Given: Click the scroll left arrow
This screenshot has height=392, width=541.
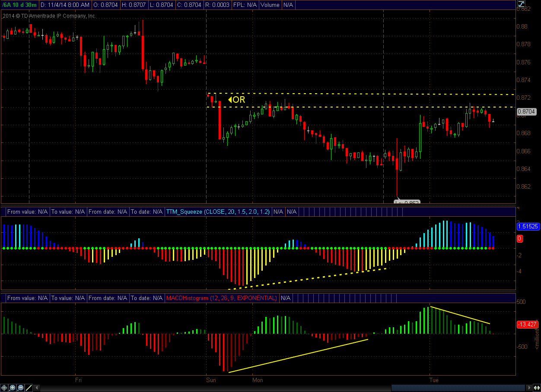Looking at the screenshot, I should [37, 388].
